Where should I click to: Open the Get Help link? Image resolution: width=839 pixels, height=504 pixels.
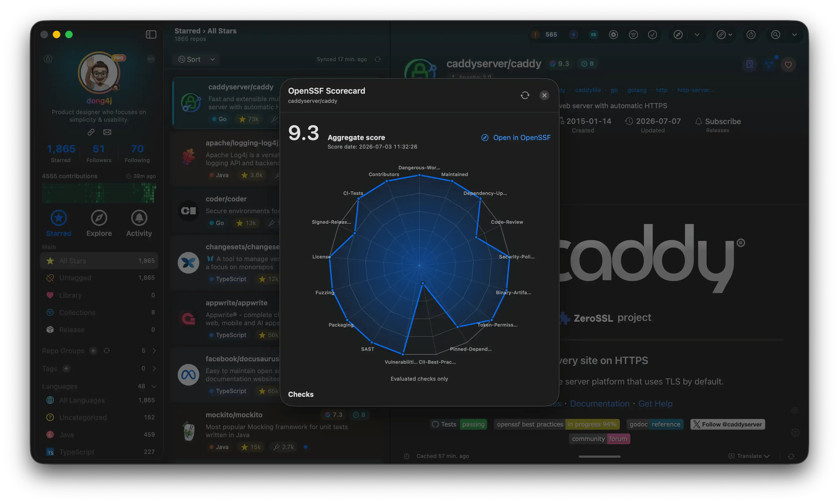(x=655, y=404)
